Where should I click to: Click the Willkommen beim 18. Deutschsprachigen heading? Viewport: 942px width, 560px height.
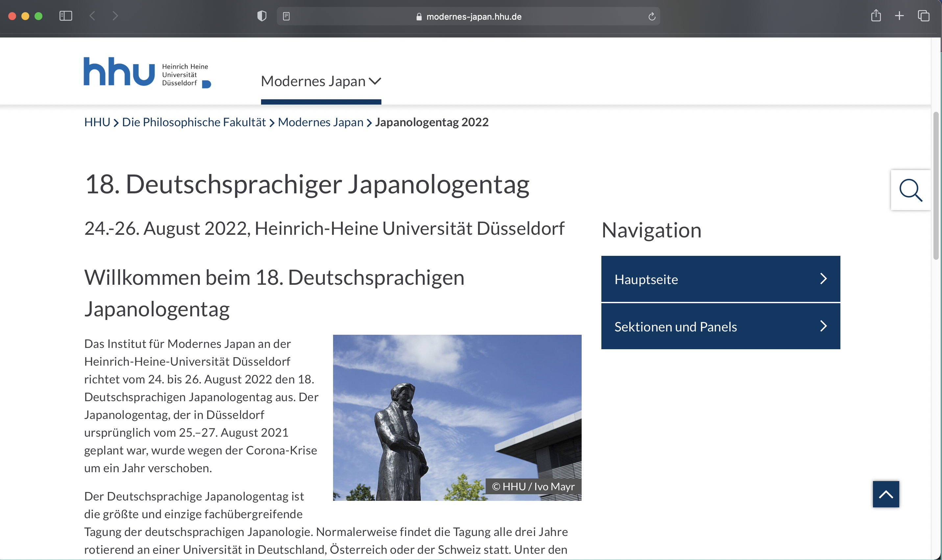click(x=274, y=293)
